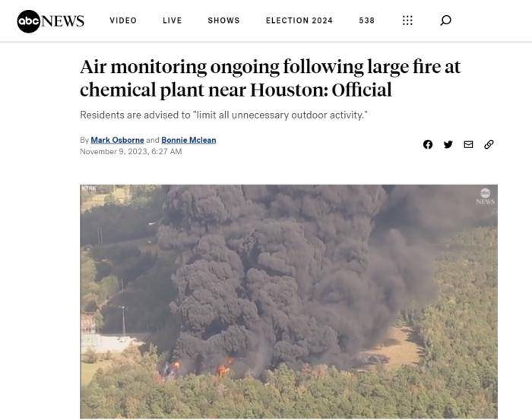The width and height of the screenshot is (532, 420).
Task: Click the article headline text
Action: point(270,78)
